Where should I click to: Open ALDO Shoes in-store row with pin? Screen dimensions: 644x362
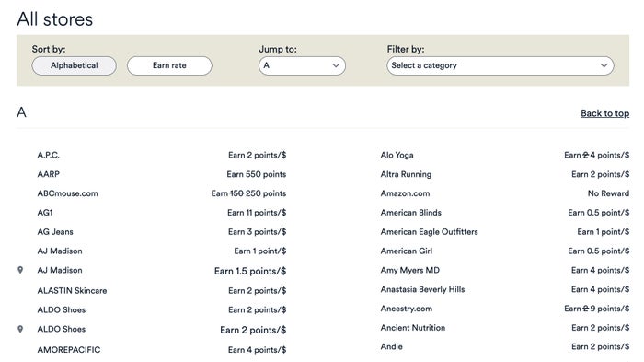point(62,329)
